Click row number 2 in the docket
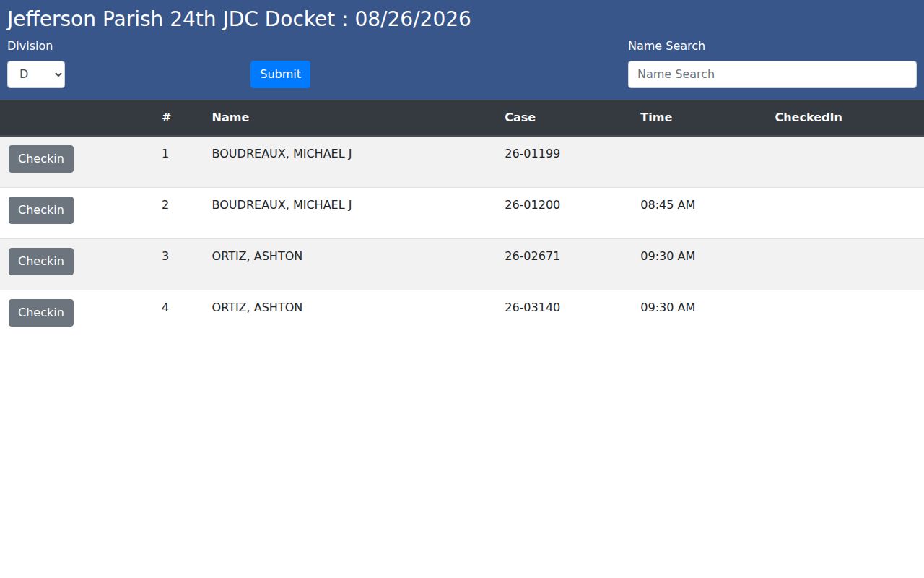924x578 pixels. tap(165, 205)
